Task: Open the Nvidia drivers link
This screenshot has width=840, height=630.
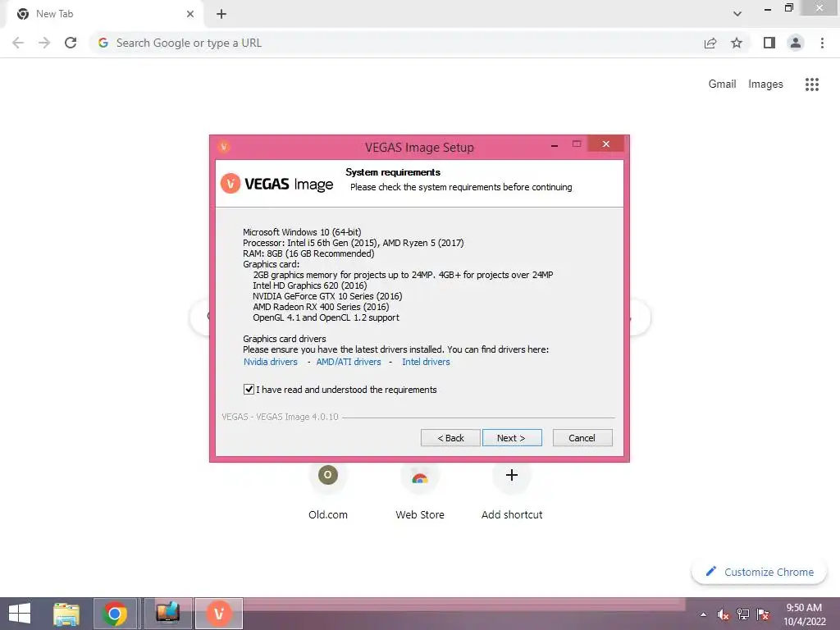Action: click(x=271, y=362)
